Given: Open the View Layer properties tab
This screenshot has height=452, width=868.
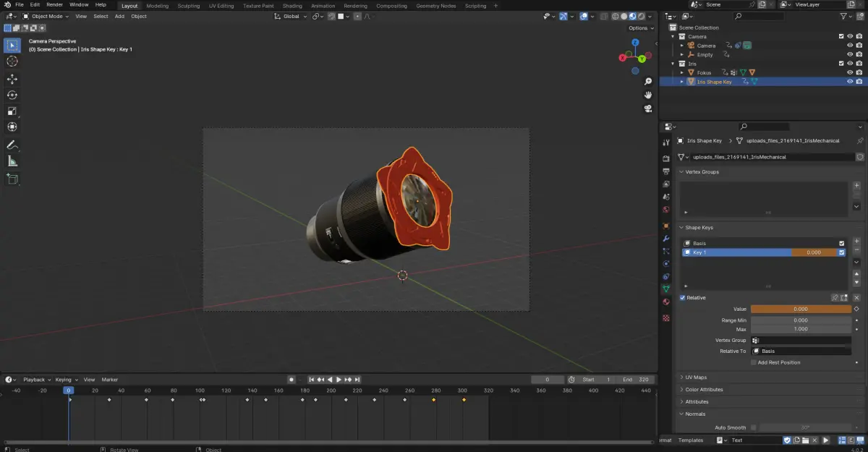Looking at the screenshot, I should tap(666, 184).
